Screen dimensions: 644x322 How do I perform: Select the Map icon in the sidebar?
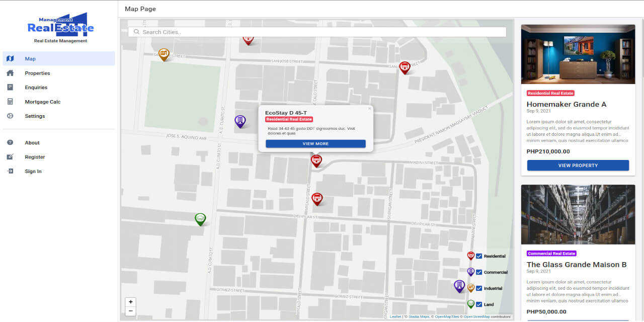10,58
